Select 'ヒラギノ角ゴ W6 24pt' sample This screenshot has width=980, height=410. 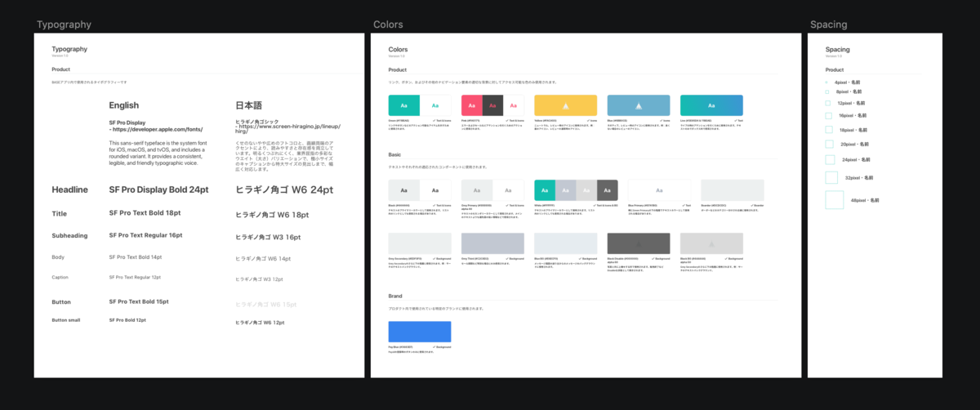tap(284, 189)
